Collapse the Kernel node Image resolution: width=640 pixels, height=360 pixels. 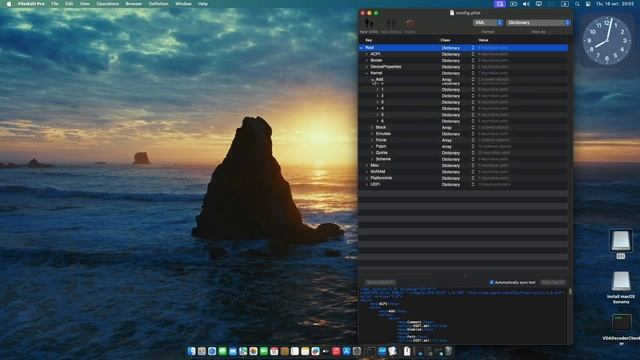[x=367, y=73]
